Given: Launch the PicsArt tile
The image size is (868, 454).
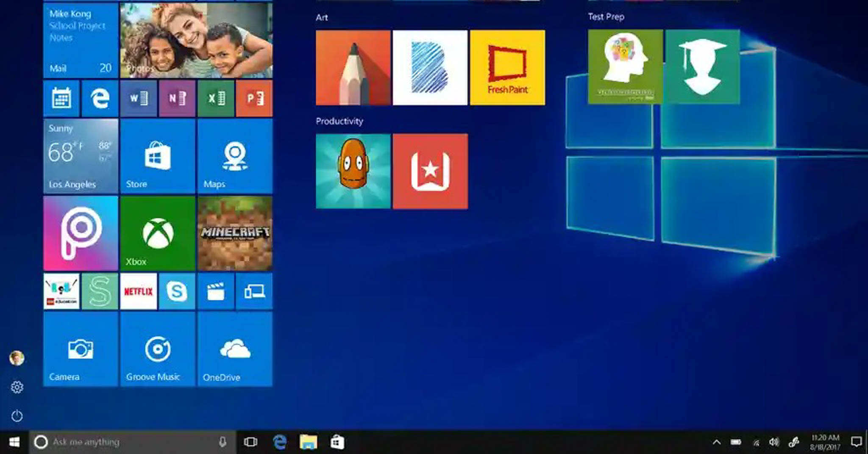Looking at the screenshot, I should 81,233.
